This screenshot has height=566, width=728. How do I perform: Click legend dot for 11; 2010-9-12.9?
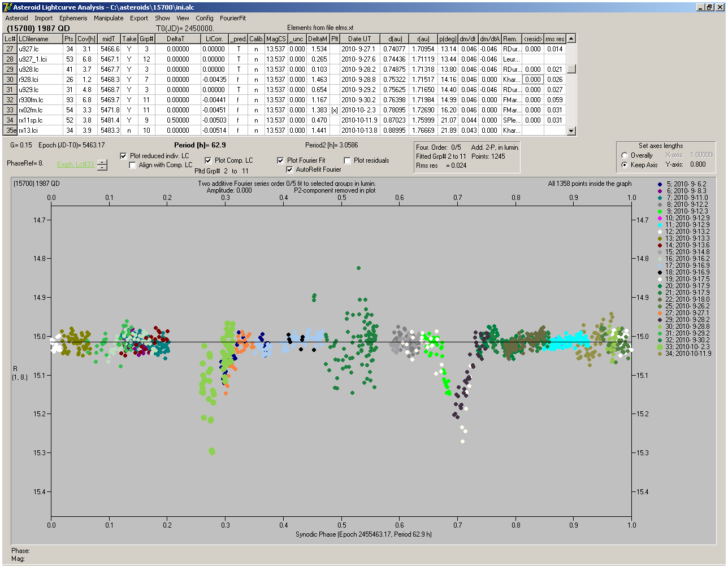[x=661, y=225]
